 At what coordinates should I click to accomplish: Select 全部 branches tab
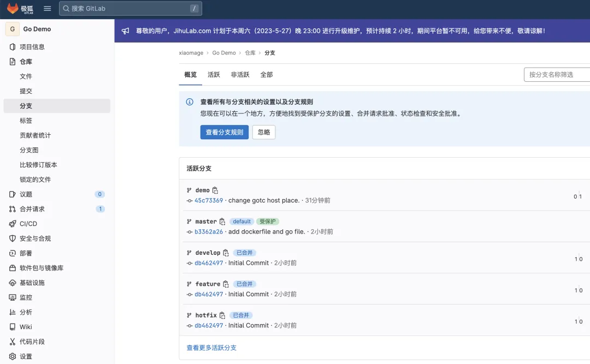point(267,74)
